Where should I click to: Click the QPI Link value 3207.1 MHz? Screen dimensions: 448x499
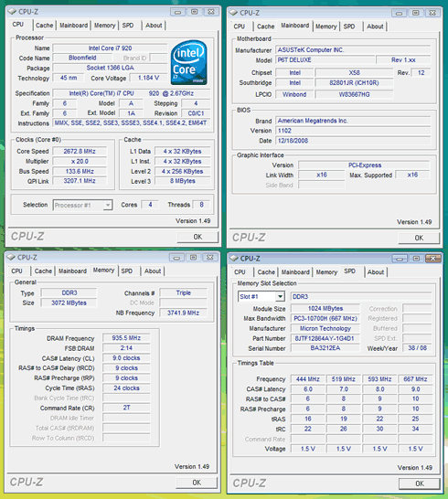point(80,181)
